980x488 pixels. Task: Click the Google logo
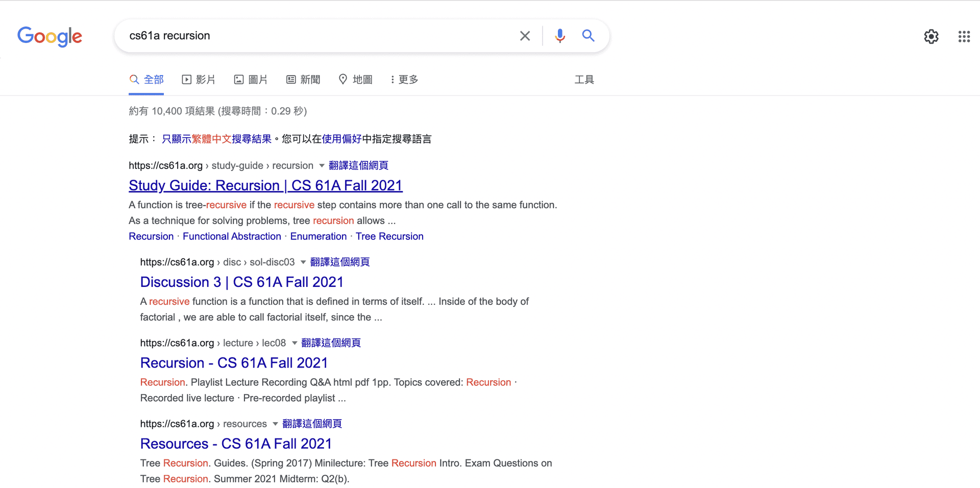coord(50,36)
